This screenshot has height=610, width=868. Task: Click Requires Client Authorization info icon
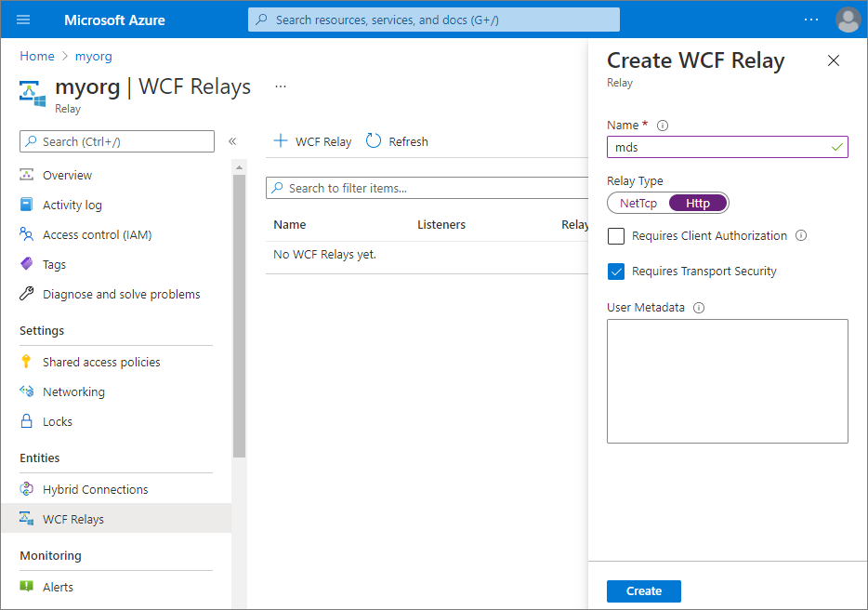point(801,236)
